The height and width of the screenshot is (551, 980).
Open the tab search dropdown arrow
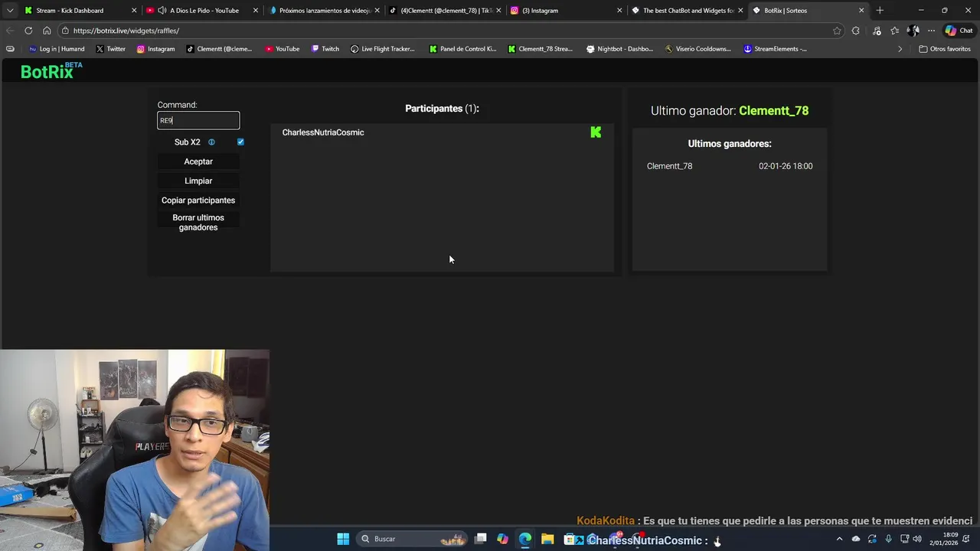10,11
